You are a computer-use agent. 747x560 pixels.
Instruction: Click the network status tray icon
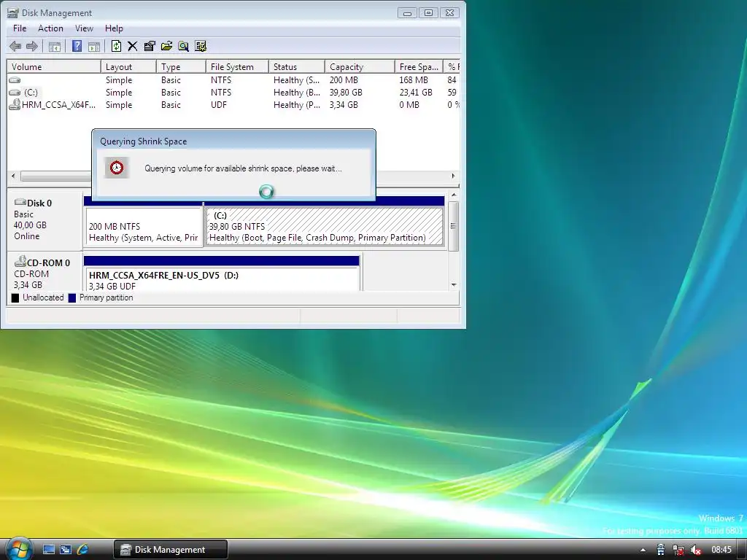coord(678,550)
